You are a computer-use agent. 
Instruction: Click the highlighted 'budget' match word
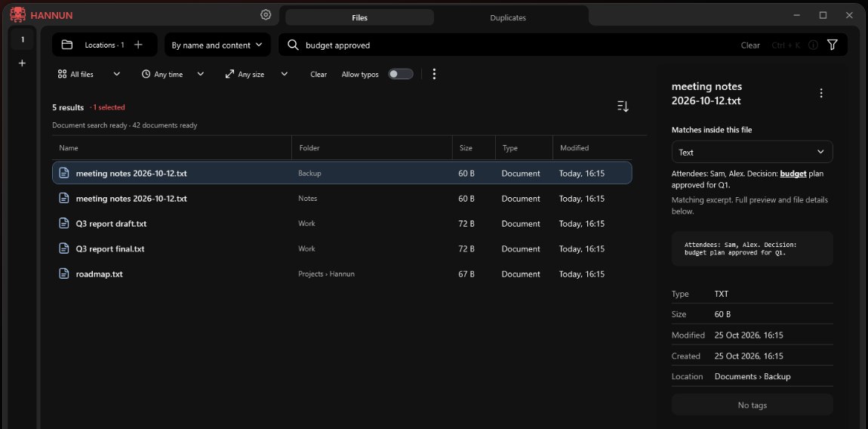[x=793, y=174]
